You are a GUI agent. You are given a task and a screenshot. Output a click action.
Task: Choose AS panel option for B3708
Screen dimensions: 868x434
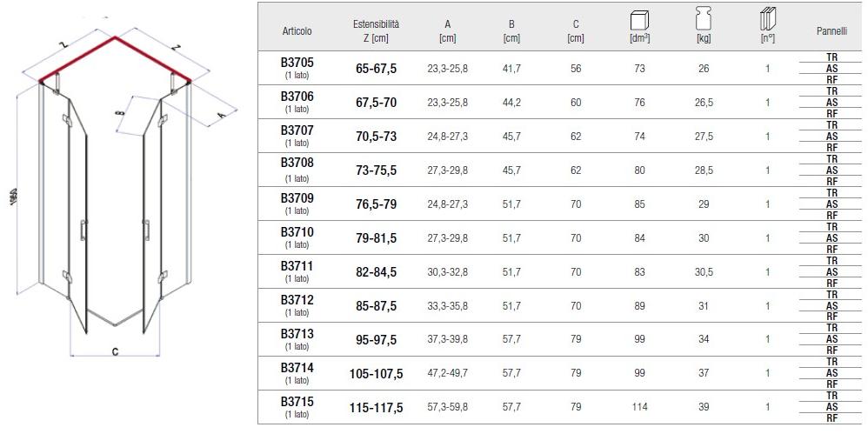(831, 170)
